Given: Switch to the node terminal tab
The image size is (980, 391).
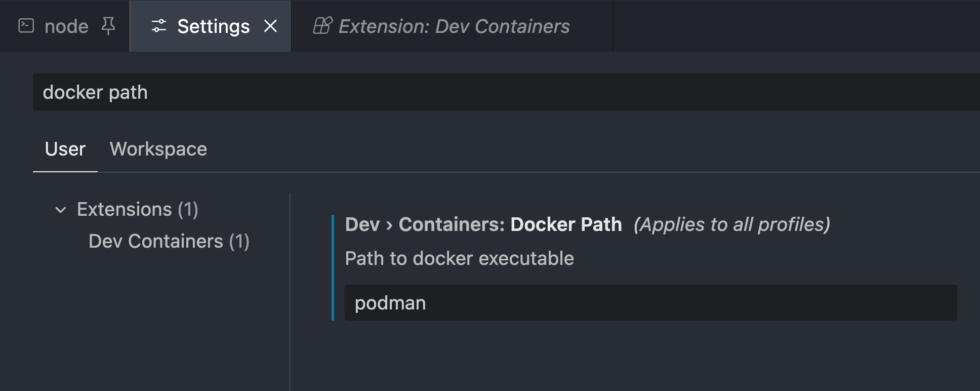Looking at the screenshot, I should pyautogui.click(x=66, y=26).
